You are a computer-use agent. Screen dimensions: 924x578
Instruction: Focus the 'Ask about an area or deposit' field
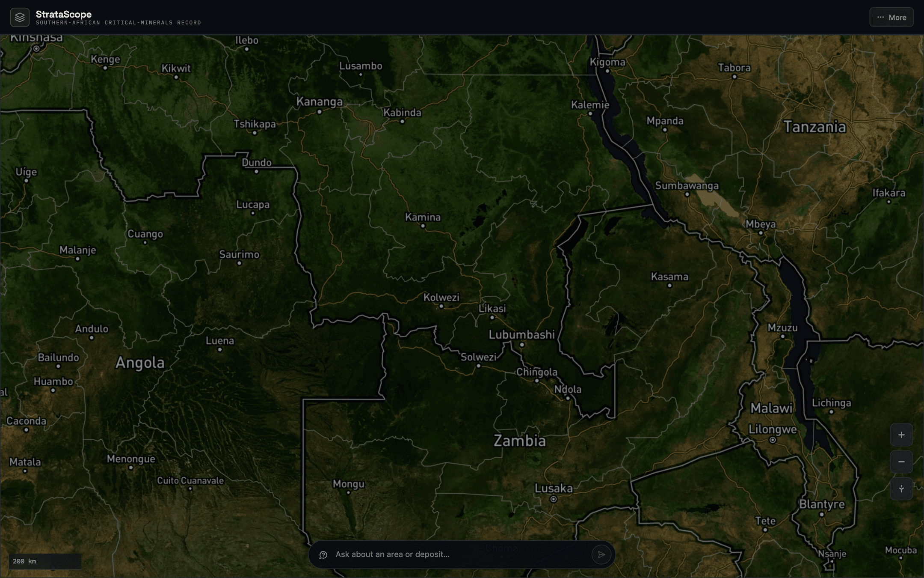(x=461, y=554)
